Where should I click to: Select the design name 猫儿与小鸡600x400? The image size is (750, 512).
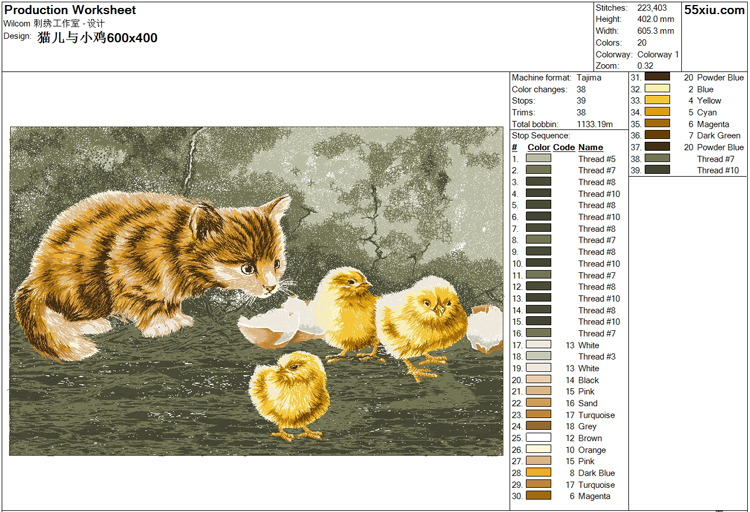(x=97, y=38)
